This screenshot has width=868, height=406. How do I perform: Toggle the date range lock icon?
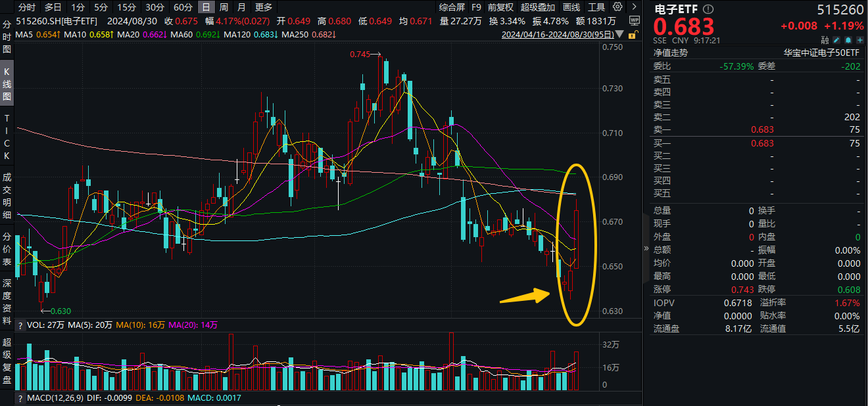634,34
